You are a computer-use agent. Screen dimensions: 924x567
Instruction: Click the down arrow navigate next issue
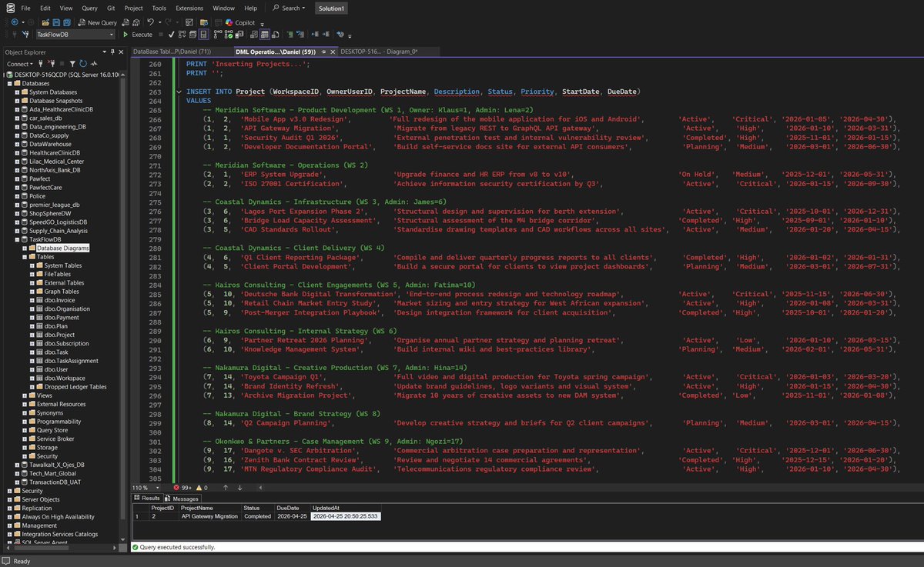(240, 487)
